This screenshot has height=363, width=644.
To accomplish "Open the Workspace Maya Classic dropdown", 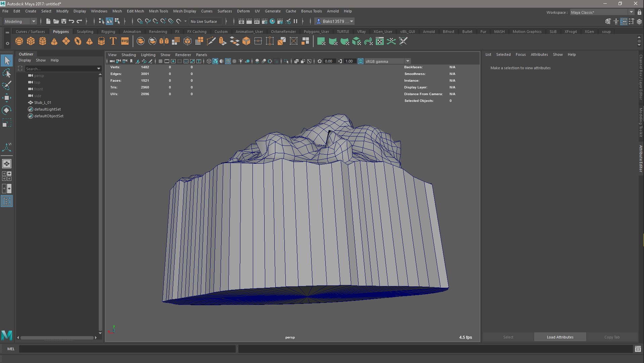I will tap(602, 12).
